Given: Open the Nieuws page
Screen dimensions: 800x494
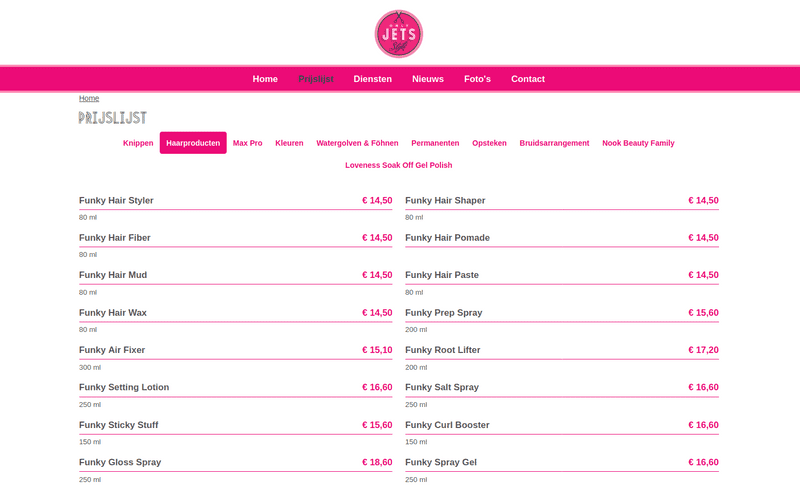Looking at the screenshot, I should tap(428, 79).
